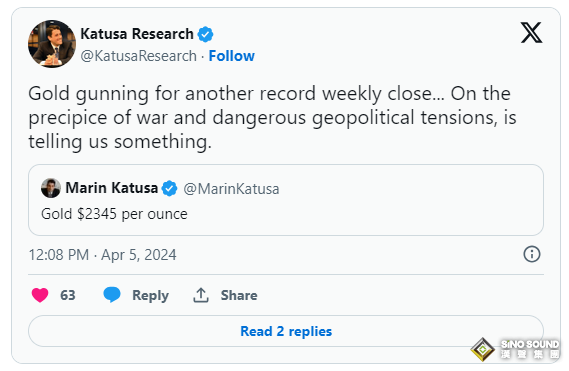Open the tweet info circle icon

tap(532, 254)
